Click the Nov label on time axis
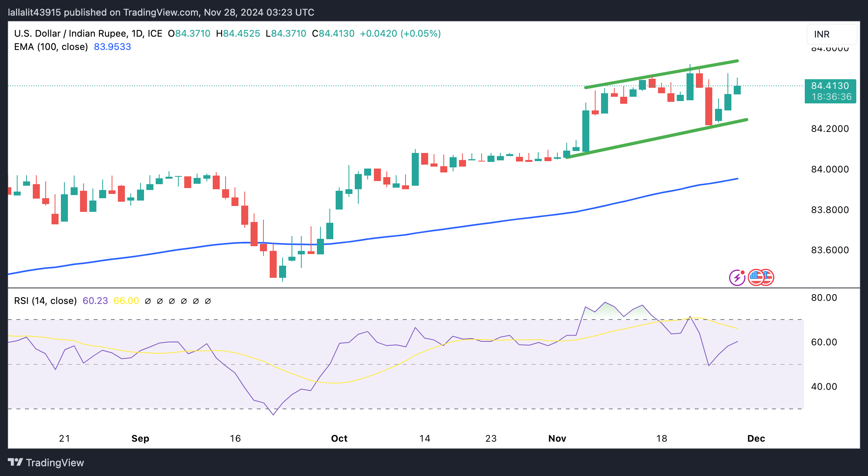Screen dimensions: 868x476 tap(557, 438)
